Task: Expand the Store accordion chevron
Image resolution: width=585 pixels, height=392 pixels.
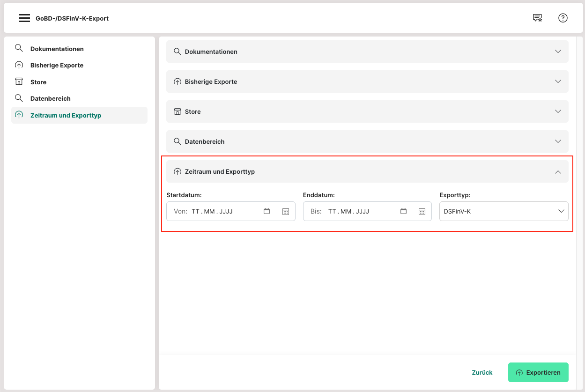Action: (x=558, y=111)
